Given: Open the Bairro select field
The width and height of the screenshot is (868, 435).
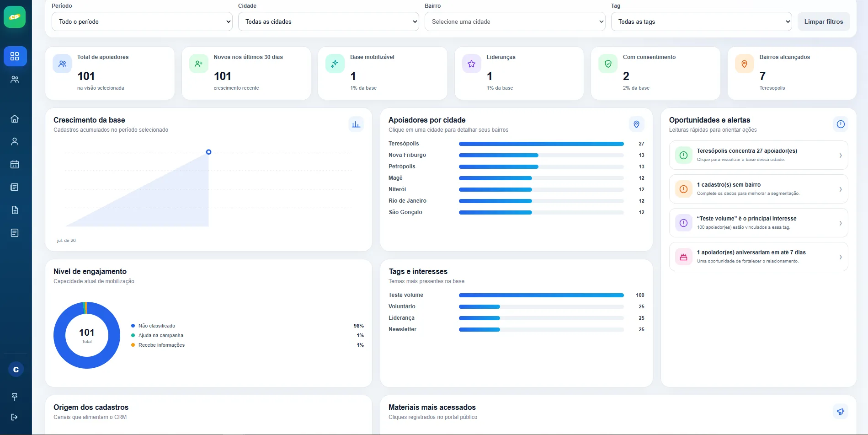Looking at the screenshot, I should coord(515,21).
